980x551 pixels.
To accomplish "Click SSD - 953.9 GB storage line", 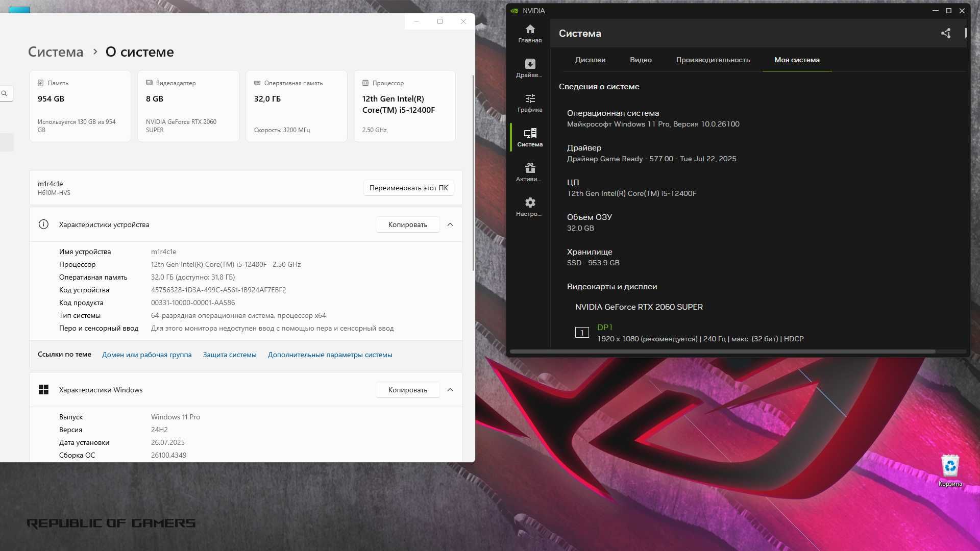I will click(593, 263).
